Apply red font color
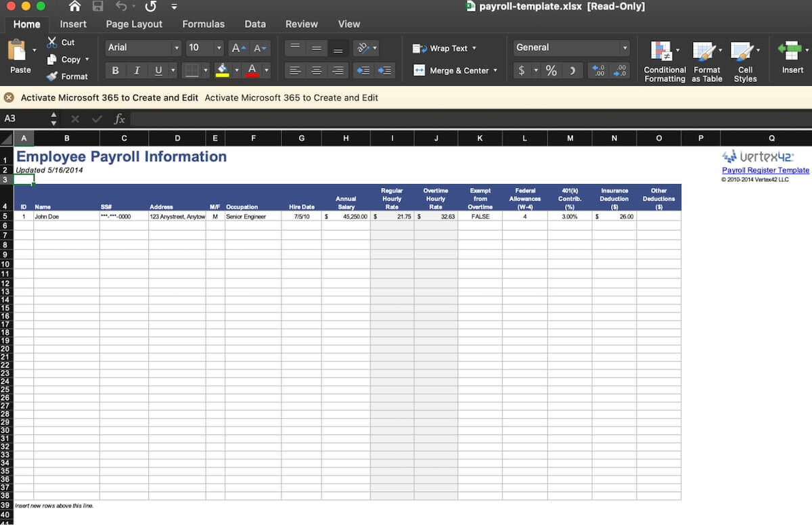The width and height of the screenshot is (812, 525). pos(252,70)
